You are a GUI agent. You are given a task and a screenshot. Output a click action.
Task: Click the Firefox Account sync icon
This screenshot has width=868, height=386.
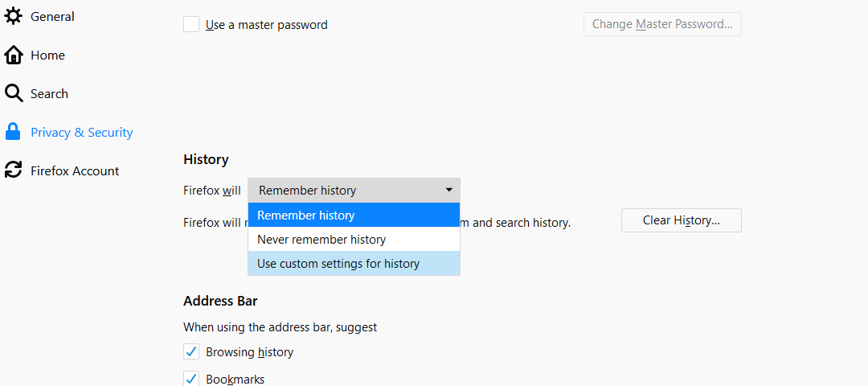14,170
